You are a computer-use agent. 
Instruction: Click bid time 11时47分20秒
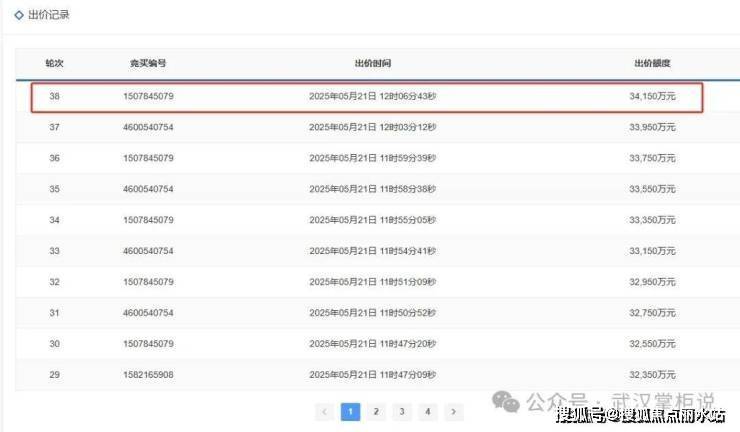point(408,344)
